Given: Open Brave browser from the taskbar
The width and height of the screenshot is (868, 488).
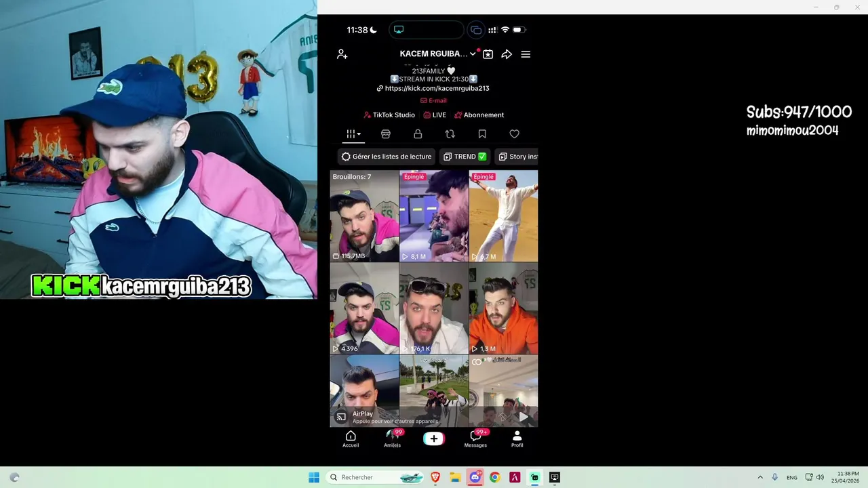Looking at the screenshot, I should coord(435,477).
